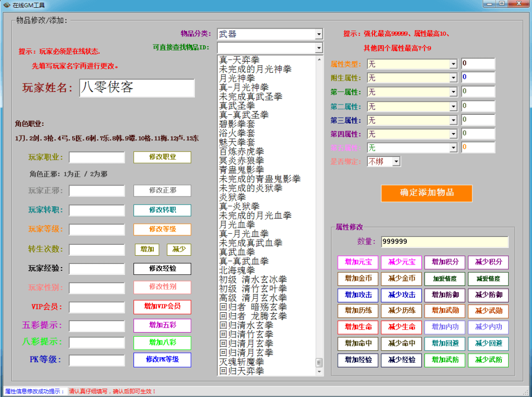532x397 pixels.
Task: Click the 修改职业 button
Action: [162, 157]
